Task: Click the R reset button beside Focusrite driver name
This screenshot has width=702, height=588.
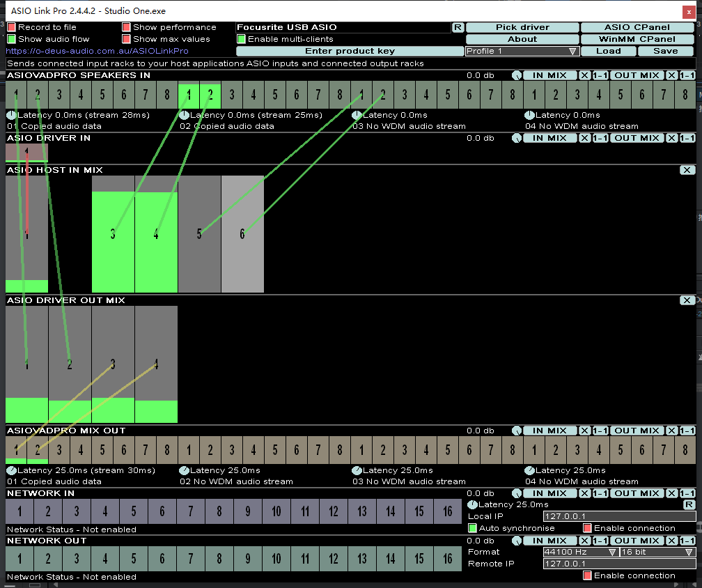Action: click(x=458, y=27)
